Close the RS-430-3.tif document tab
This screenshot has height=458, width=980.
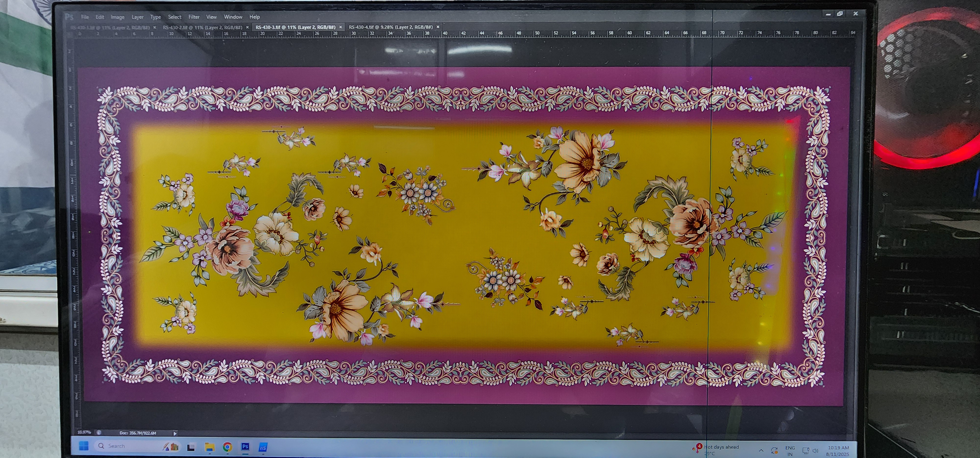click(341, 27)
